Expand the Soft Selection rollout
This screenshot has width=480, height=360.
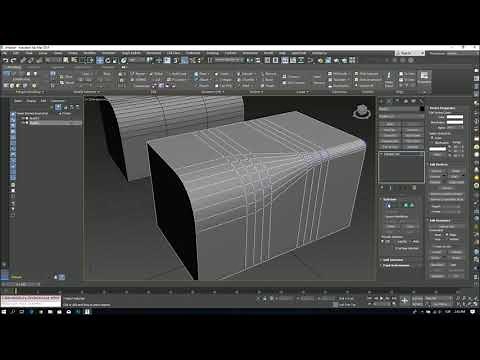click(393, 260)
